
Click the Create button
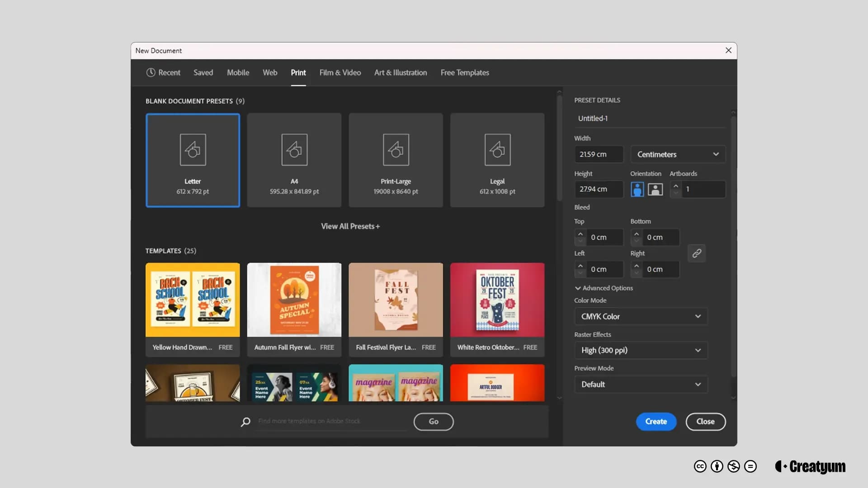(656, 421)
